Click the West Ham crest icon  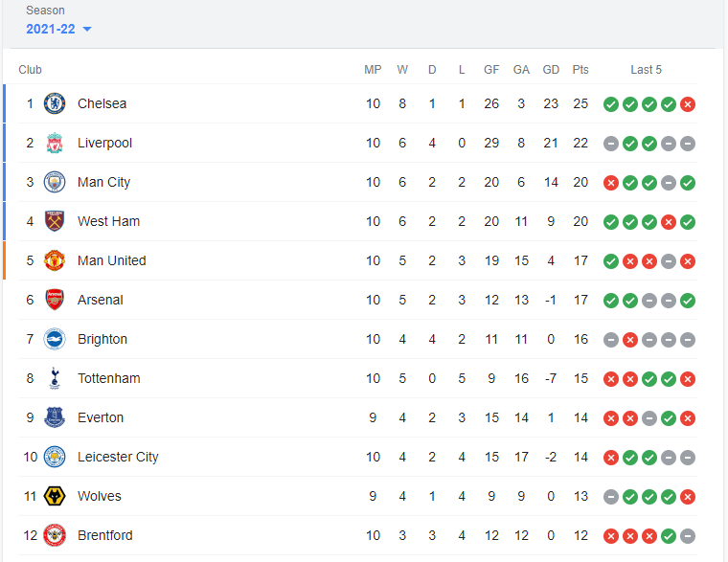55,221
